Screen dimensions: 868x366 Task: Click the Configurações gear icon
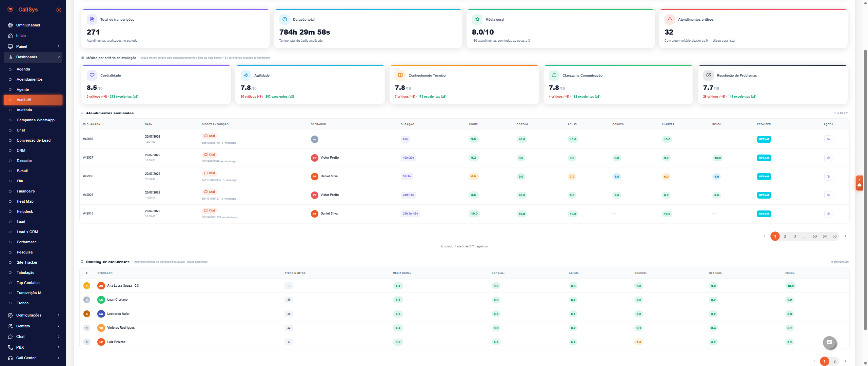tap(10, 315)
